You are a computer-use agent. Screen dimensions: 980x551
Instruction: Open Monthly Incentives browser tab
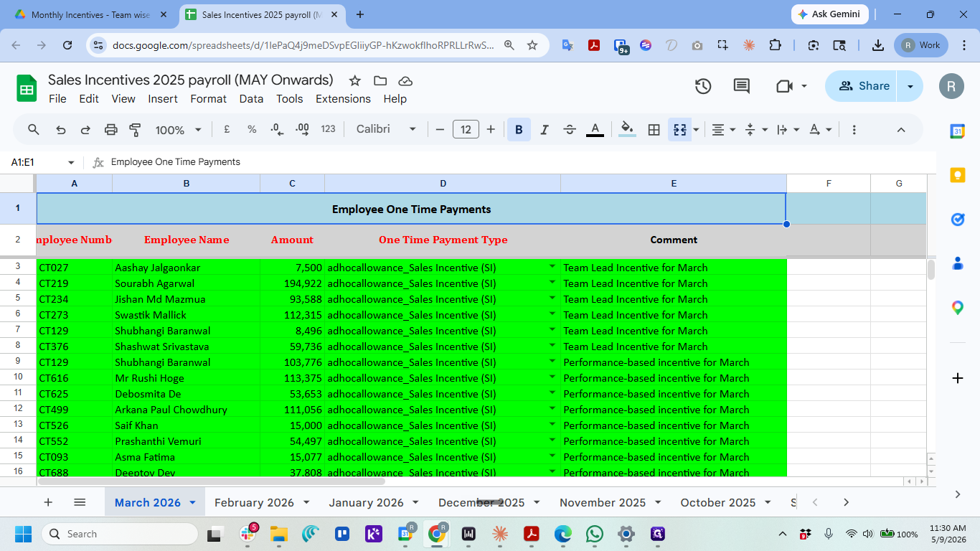(90, 14)
